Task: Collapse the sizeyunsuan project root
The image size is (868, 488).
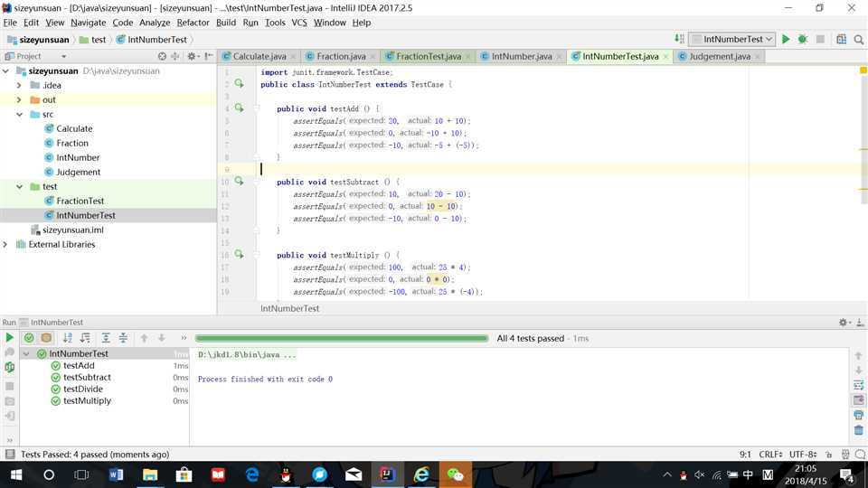Action: (x=6, y=70)
